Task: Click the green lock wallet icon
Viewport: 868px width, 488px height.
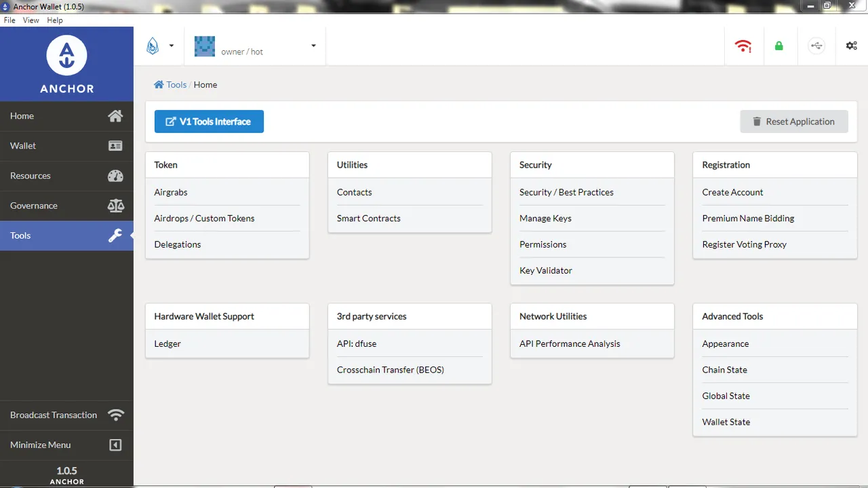Action: tap(779, 45)
